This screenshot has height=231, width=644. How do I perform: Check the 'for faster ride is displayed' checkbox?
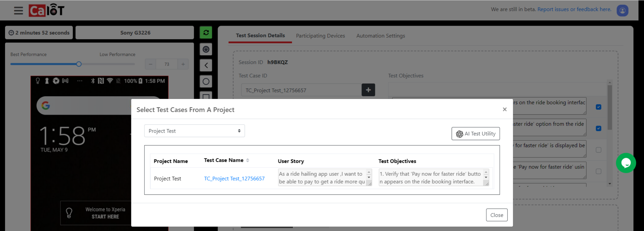pyautogui.click(x=598, y=150)
